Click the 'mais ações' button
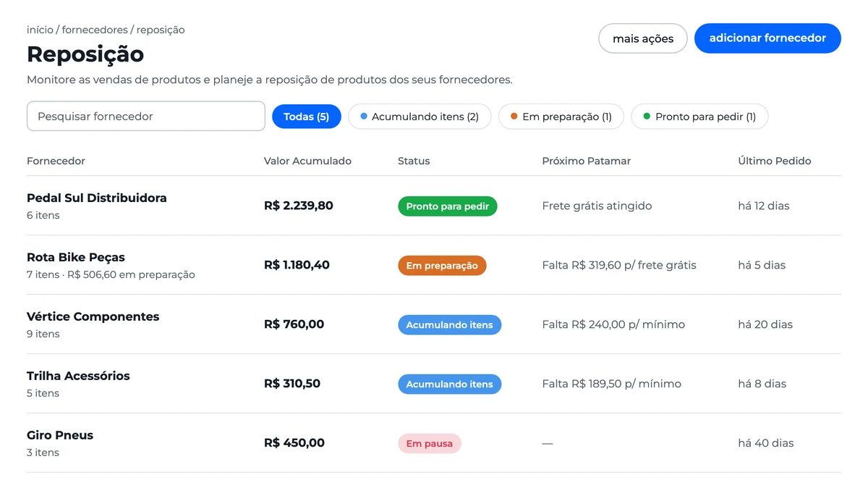Image resolution: width=868 pixels, height=501 pixels. (x=643, y=38)
